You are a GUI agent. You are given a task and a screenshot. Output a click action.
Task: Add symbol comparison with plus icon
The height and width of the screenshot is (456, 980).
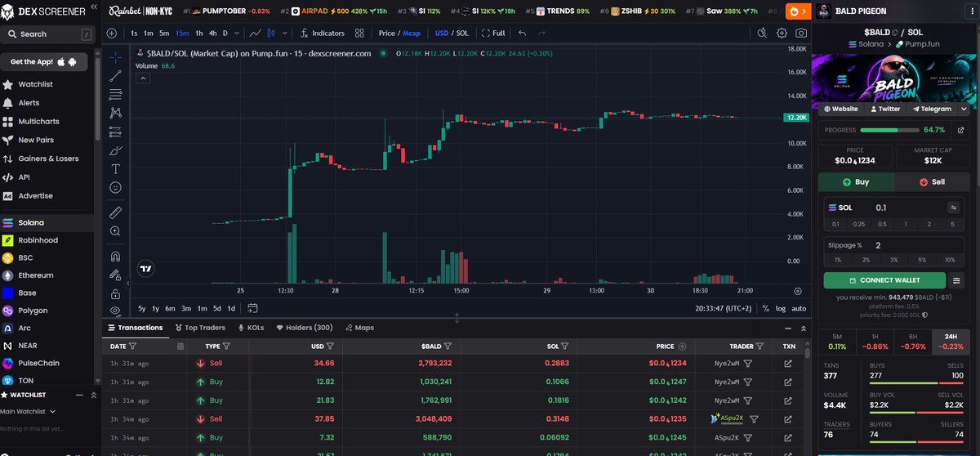click(112, 34)
